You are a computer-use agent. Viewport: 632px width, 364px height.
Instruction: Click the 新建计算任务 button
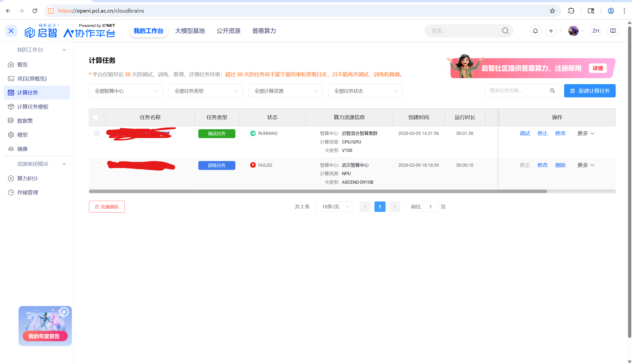[x=590, y=91]
